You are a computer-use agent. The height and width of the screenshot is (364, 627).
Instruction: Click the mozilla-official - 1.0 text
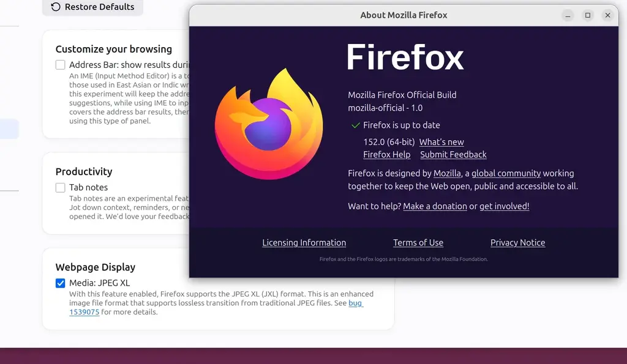(385, 108)
